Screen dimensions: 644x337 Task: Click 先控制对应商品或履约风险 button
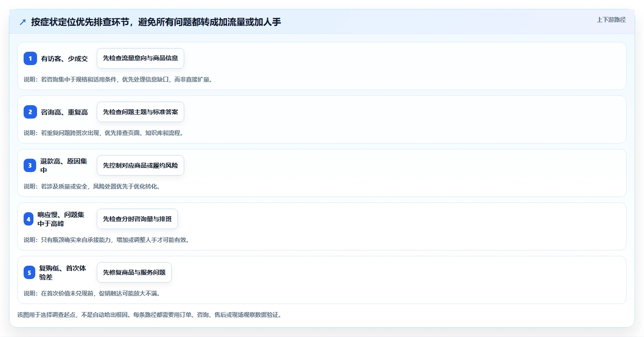[140, 165]
